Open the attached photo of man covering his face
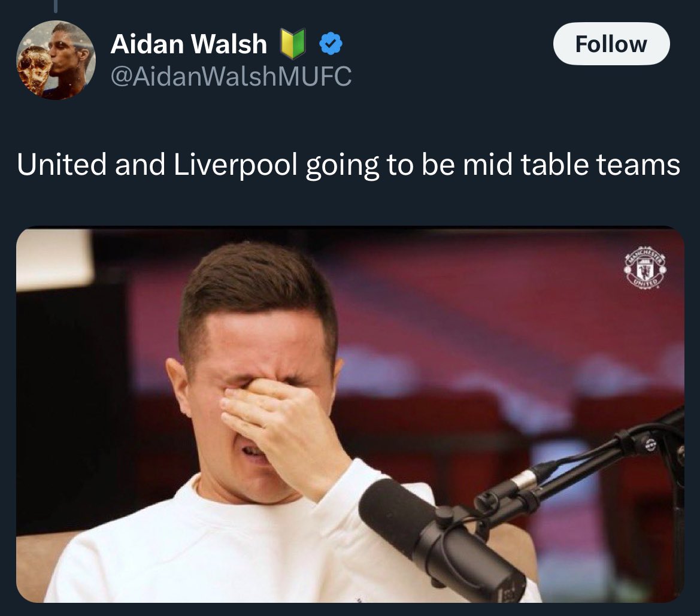The width and height of the screenshot is (700, 616). click(350, 415)
